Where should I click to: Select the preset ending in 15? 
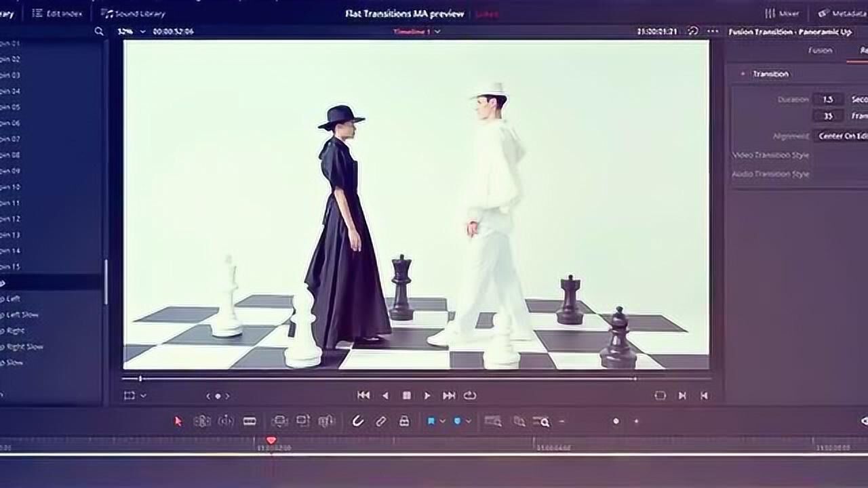pos(10,266)
